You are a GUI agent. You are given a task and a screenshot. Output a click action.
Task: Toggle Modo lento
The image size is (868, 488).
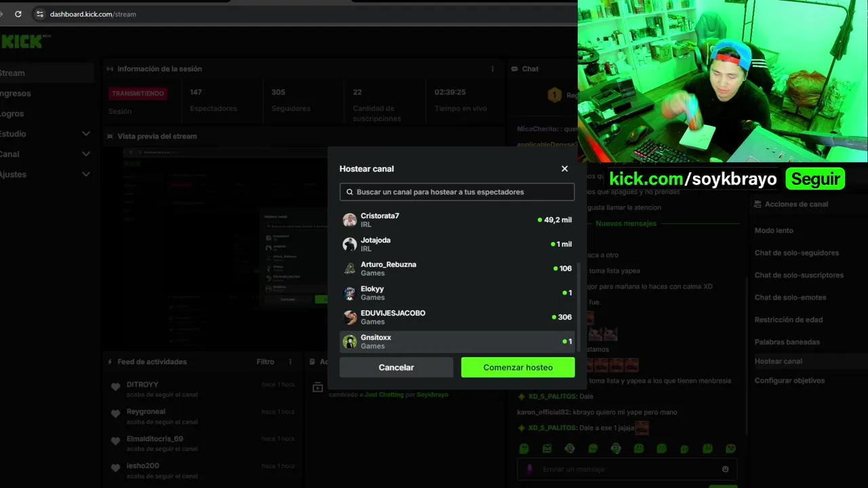coord(774,230)
